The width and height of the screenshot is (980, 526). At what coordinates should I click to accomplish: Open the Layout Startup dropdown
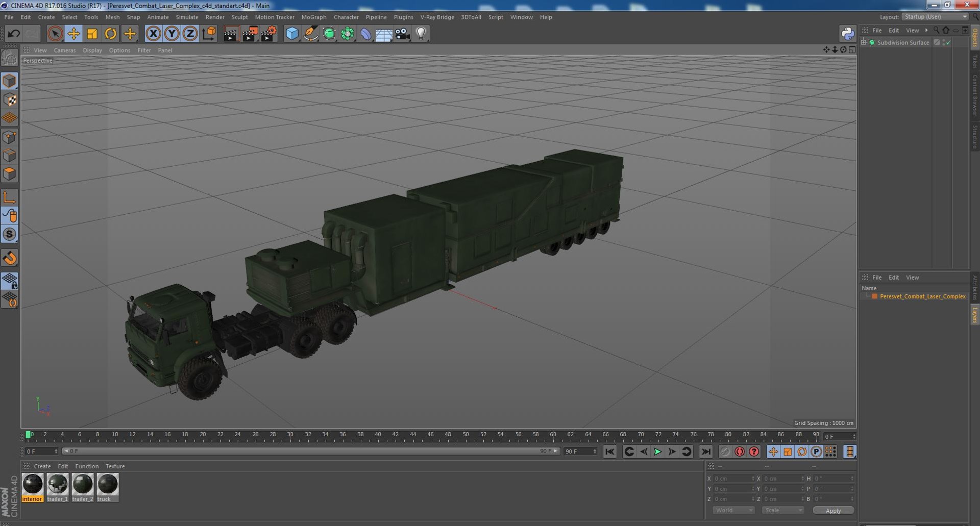[935, 17]
